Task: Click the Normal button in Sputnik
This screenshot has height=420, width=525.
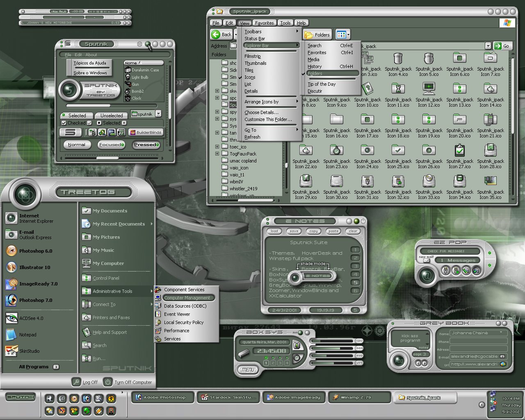Action: click(77, 144)
